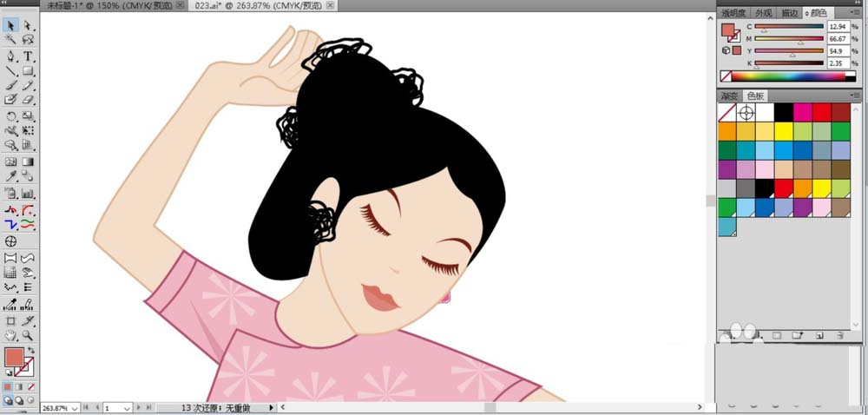Click the Yellow value field 54.9

[837, 51]
